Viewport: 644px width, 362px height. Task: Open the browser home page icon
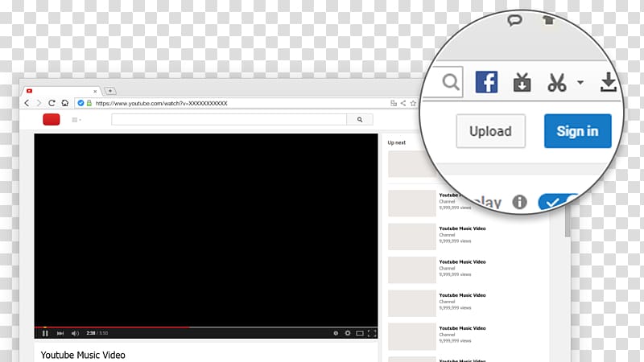(x=65, y=103)
